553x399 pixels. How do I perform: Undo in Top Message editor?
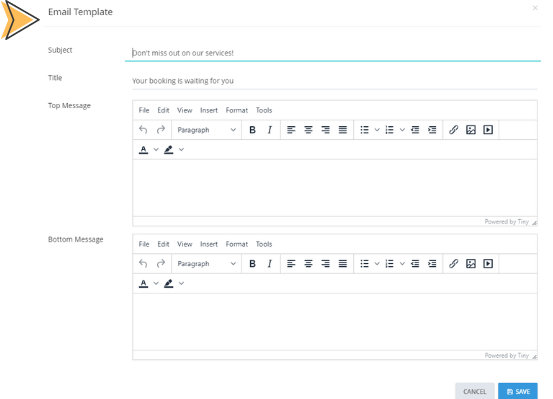[143, 130]
